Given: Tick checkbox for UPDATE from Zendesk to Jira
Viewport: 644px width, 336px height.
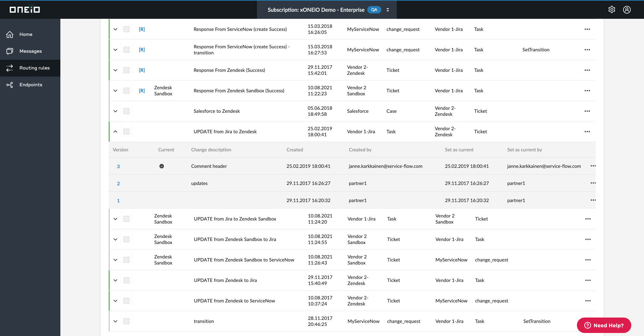Looking at the screenshot, I should click(126, 280).
